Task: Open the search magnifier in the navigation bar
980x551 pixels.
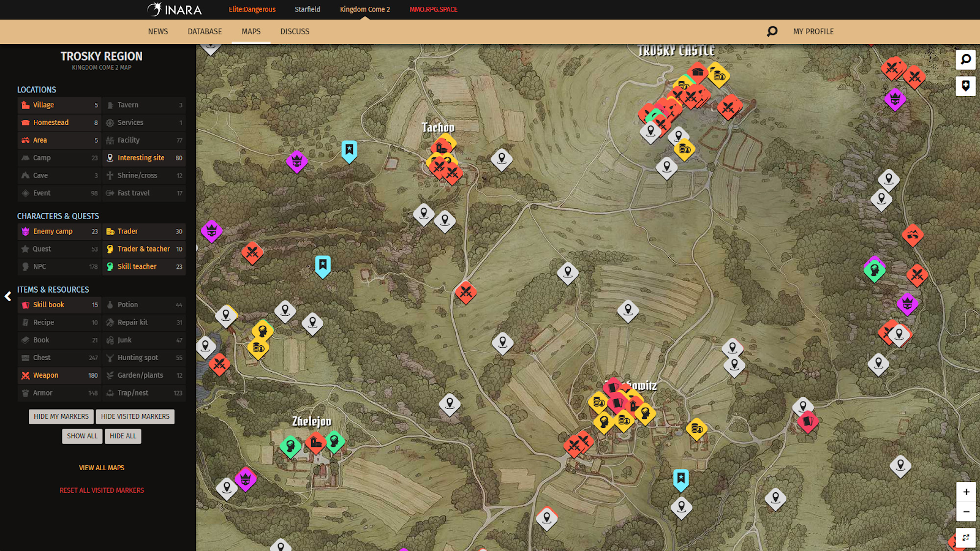Action: coord(772,31)
